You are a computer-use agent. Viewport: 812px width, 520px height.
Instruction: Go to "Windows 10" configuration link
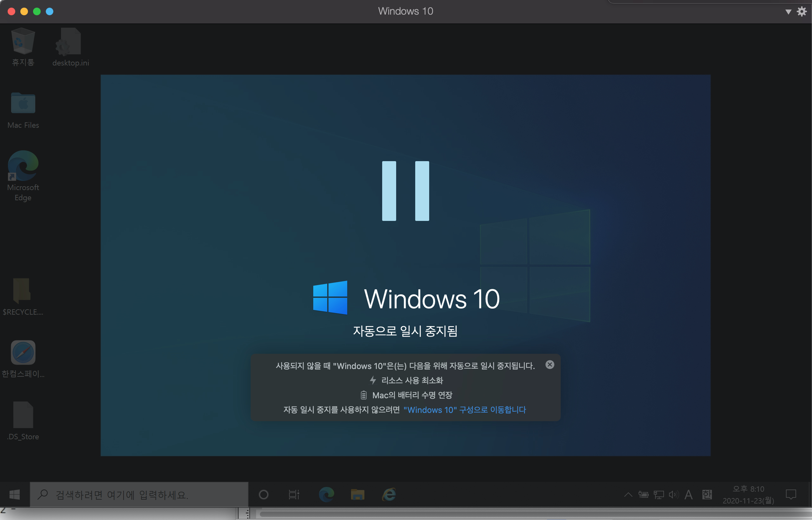[x=464, y=410]
